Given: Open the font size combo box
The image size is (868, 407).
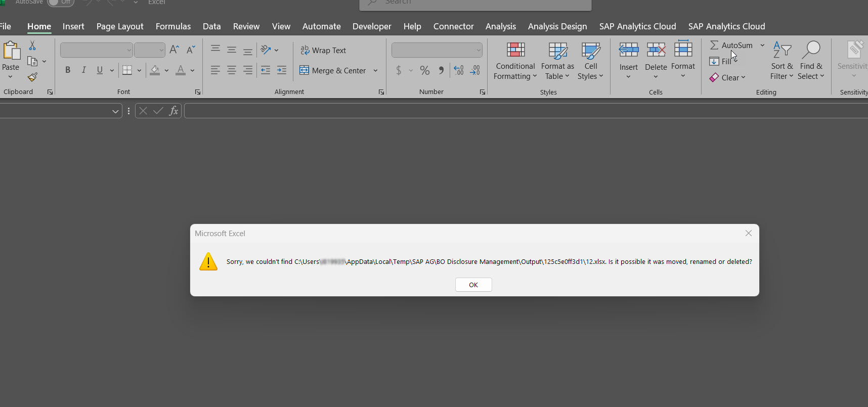Looking at the screenshot, I should tap(150, 50).
